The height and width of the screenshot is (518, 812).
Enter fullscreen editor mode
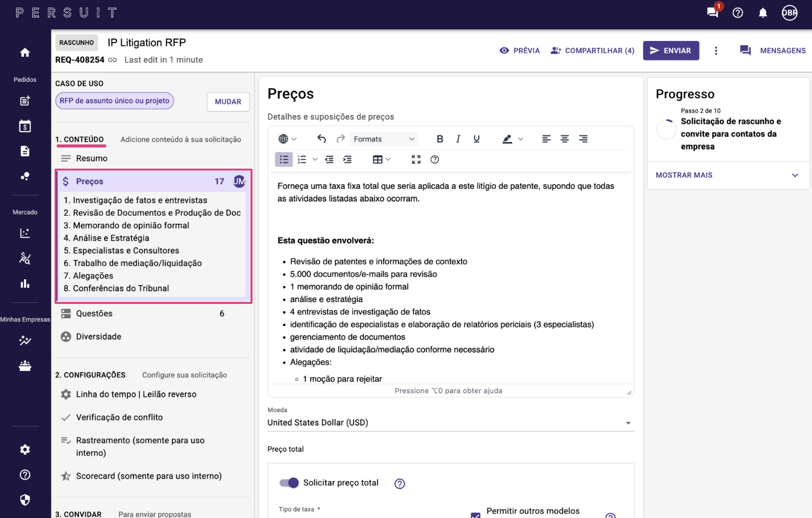(x=416, y=160)
